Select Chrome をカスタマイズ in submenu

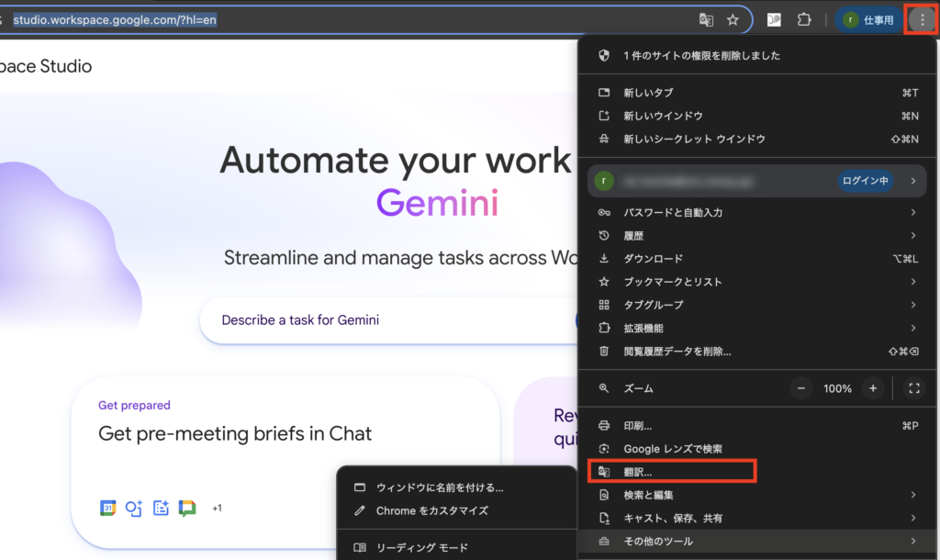(x=431, y=510)
